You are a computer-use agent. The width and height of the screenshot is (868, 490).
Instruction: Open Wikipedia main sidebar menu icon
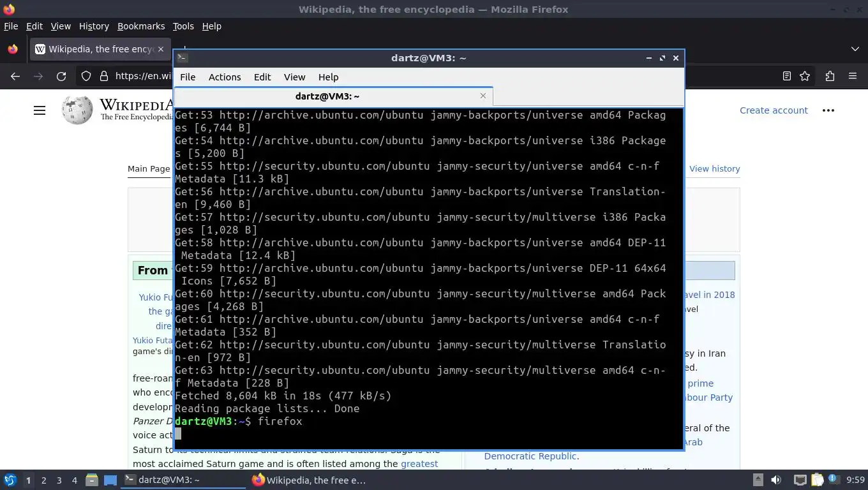tap(40, 110)
